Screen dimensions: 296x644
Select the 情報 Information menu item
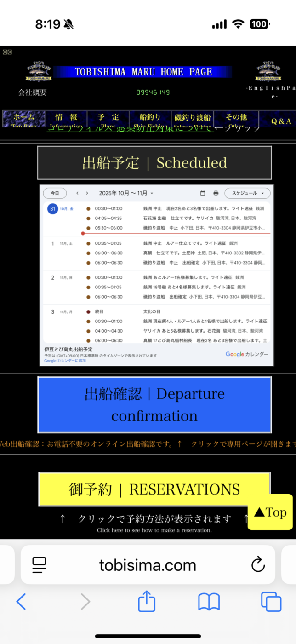66,119
